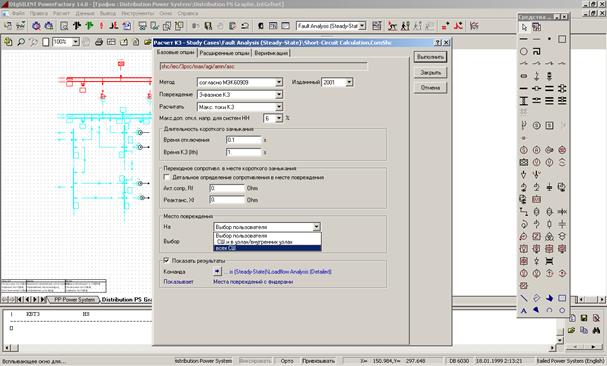Click the LoadFlow Analysis Detailed command link

tap(278, 271)
